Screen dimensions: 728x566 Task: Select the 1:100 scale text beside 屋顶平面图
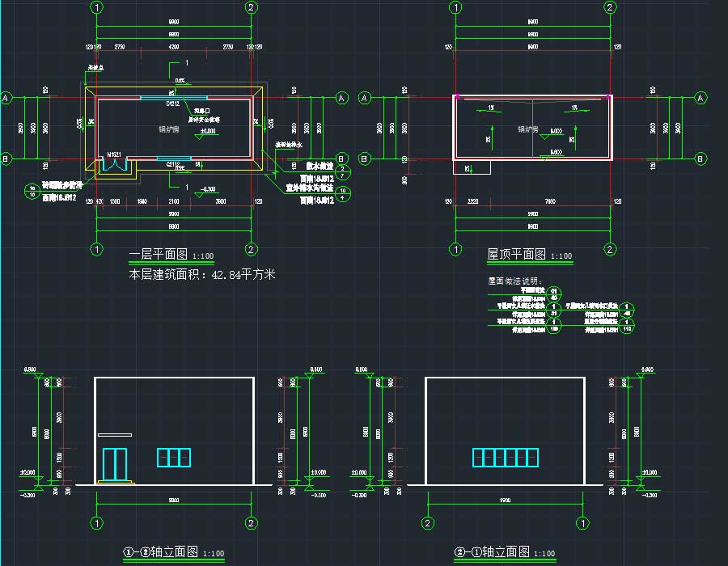[561, 256]
